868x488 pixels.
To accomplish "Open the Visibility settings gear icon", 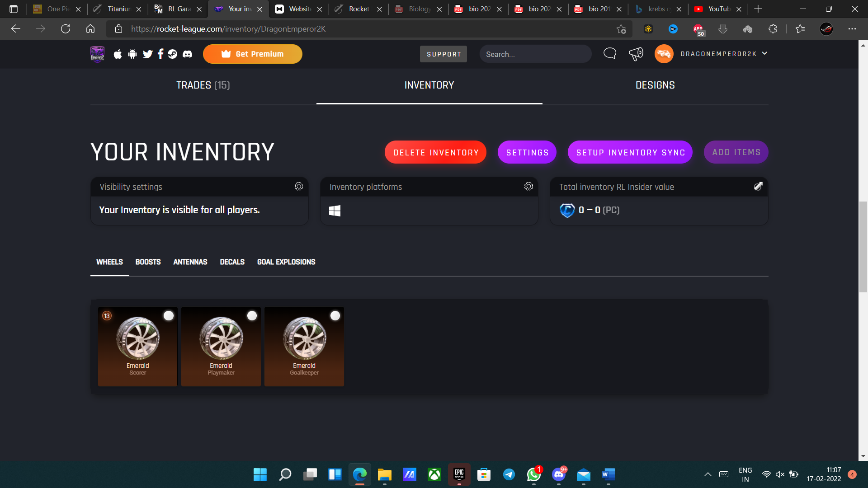I will (x=298, y=186).
